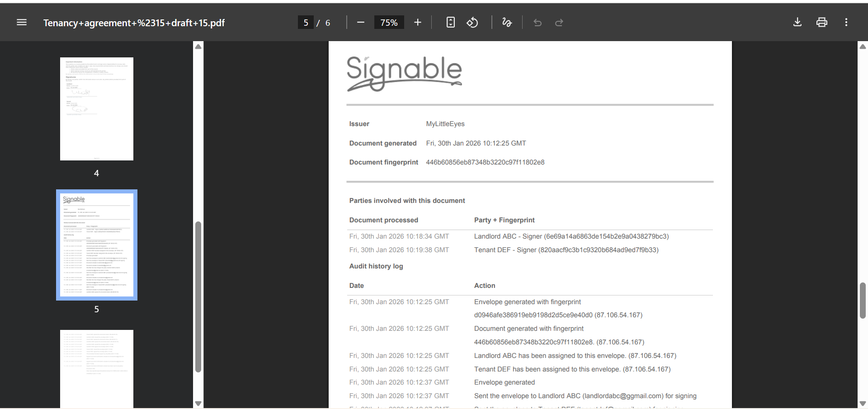Select the draw annotation tool
Viewport: 868px width, 409px height.
[507, 22]
